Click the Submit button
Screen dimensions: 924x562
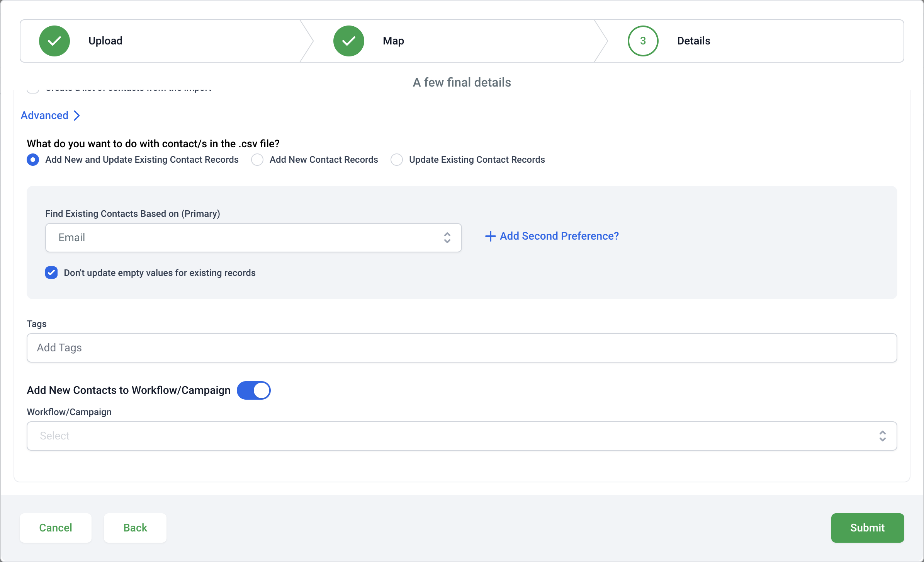tap(867, 528)
